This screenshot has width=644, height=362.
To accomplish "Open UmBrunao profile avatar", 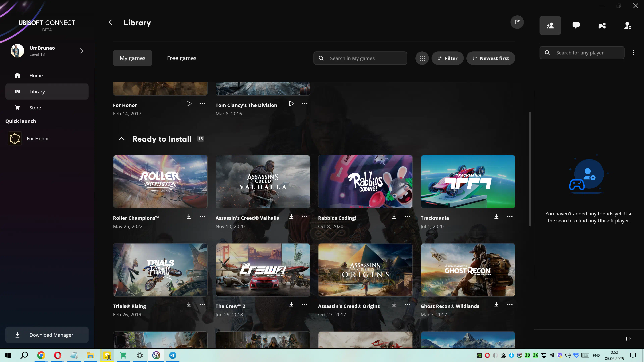I will tap(17, 51).
